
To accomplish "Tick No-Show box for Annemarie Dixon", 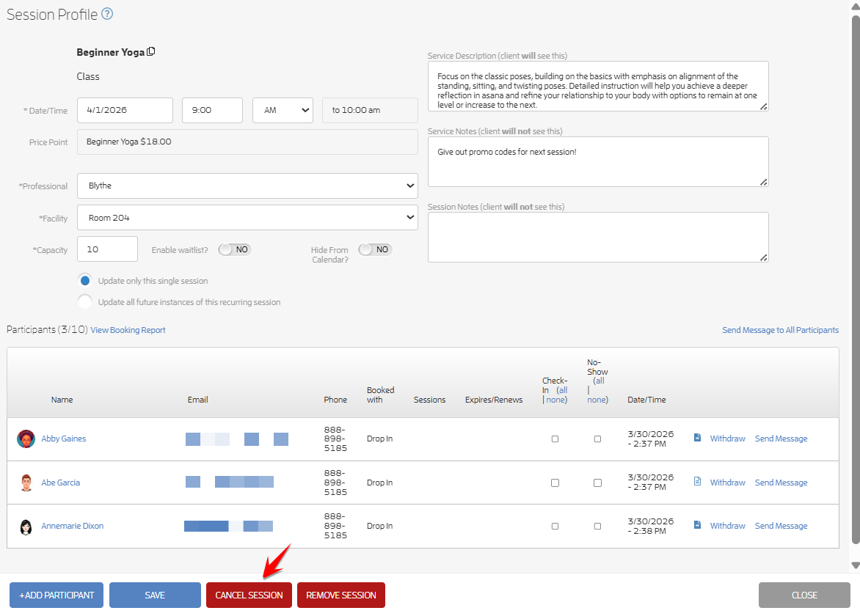I will [597, 526].
